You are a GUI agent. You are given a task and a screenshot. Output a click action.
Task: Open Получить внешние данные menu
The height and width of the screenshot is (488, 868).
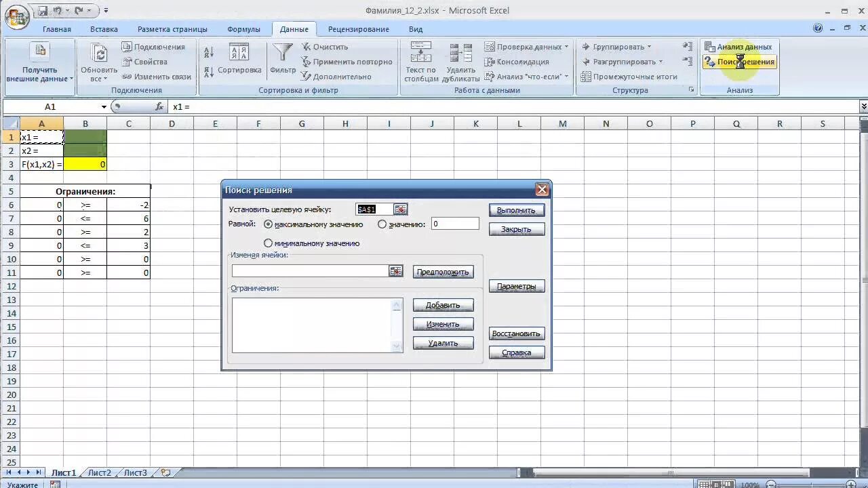pyautogui.click(x=39, y=62)
